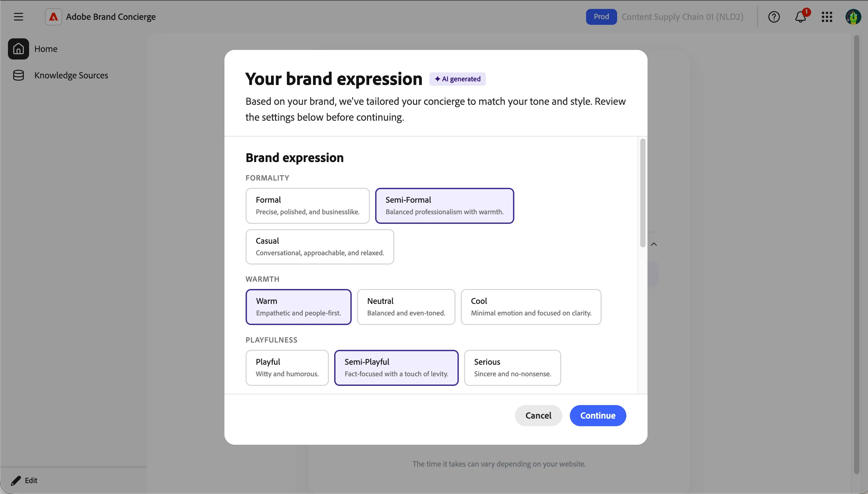Image resolution: width=868 pixels, height=494 pixels.
Task: Choose the Cool warmth option
Action: pyautogui.click(x=531, y=307)
